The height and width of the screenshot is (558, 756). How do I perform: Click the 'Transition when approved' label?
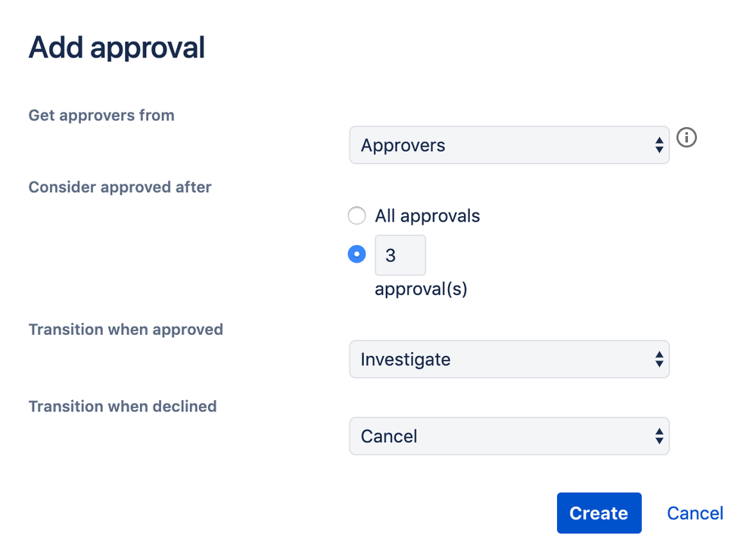coord(126,330)
